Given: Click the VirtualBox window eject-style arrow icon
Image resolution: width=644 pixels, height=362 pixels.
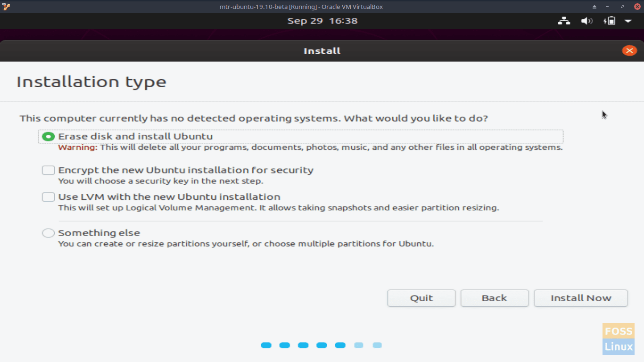Looking at the screenshot, I should pyautogui.click(x=594, y=7).
